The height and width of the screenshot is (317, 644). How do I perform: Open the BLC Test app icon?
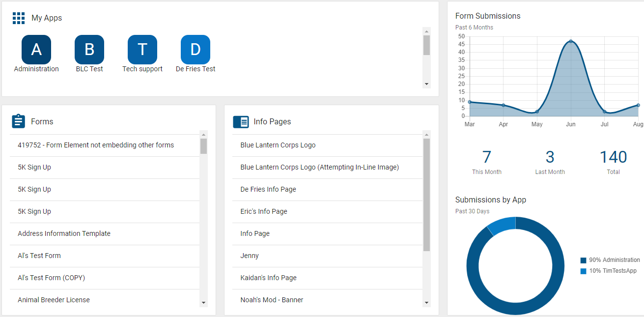89,50
